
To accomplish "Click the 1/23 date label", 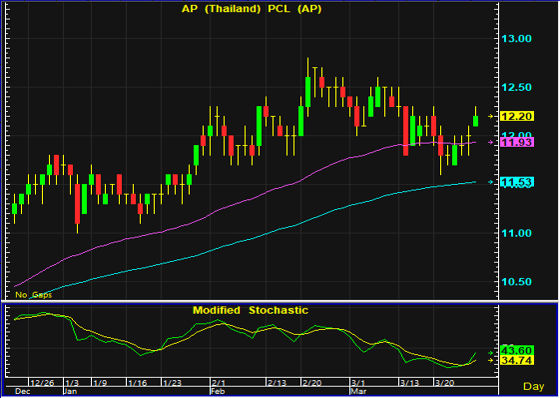I will [172, 383].
